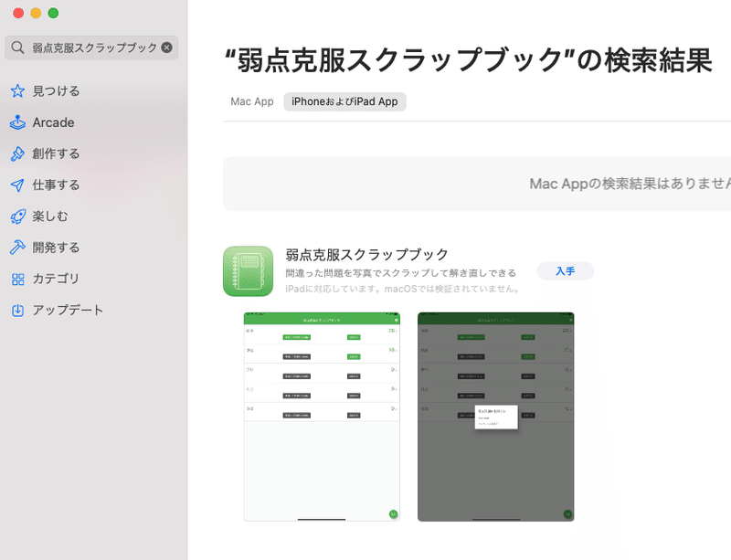
Task: Click the star icon next to 見つける
Action: (x=17, y=91)
